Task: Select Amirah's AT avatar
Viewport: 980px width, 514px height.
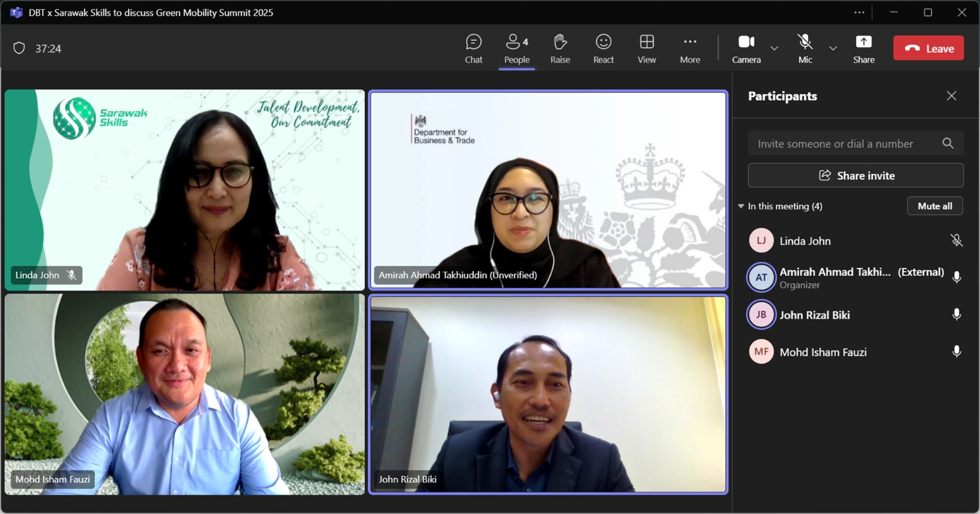Action: click(761, 277)
